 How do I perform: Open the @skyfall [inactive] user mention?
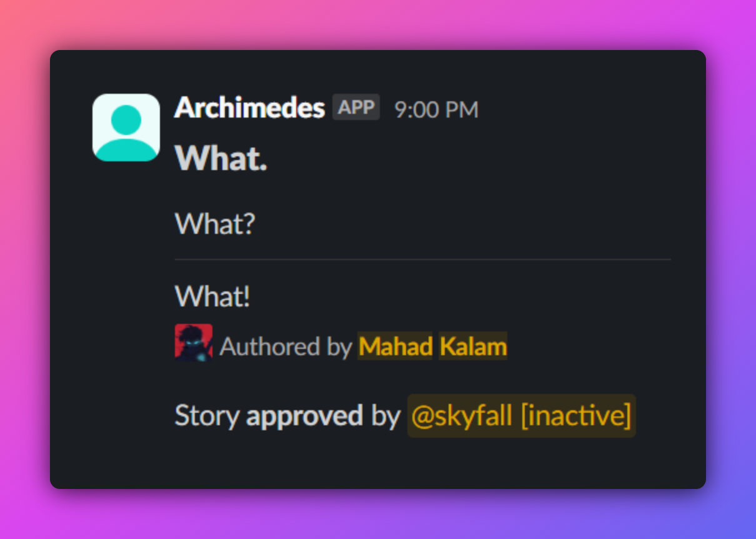(462, 416)
